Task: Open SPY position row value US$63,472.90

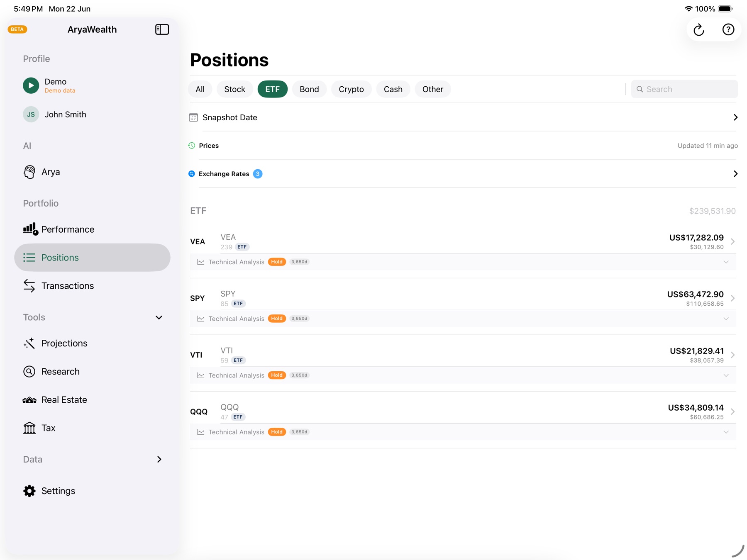Action: click(x=696, y=294)
